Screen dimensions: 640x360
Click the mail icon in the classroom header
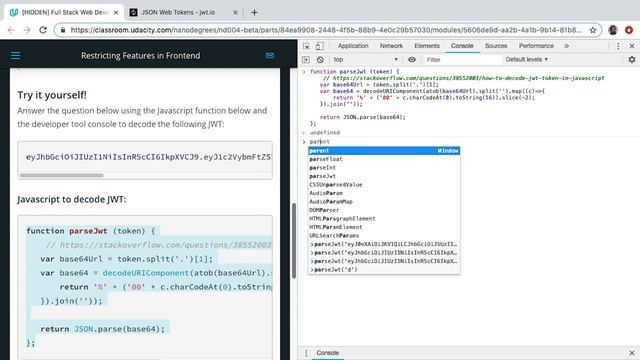(x=270, y=55)
